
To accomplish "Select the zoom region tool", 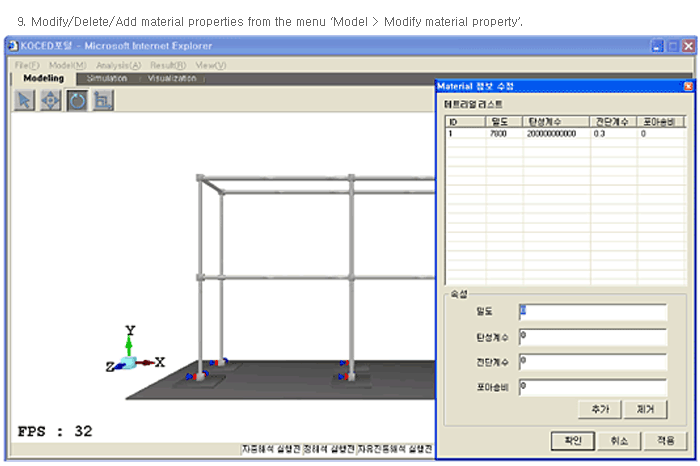I will 103,100.
